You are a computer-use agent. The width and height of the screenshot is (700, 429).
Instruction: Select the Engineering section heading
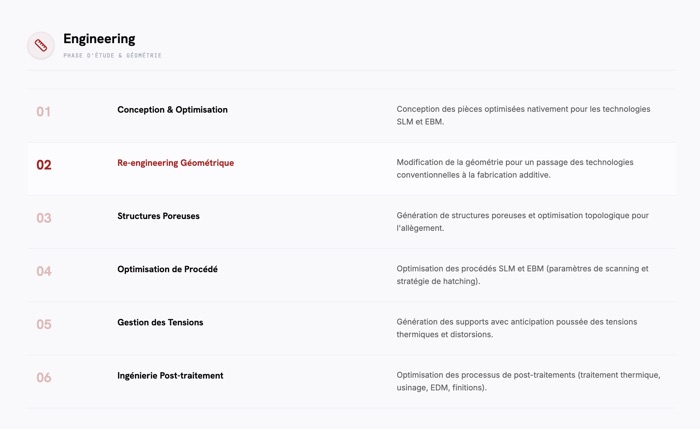tap(99, 39)
